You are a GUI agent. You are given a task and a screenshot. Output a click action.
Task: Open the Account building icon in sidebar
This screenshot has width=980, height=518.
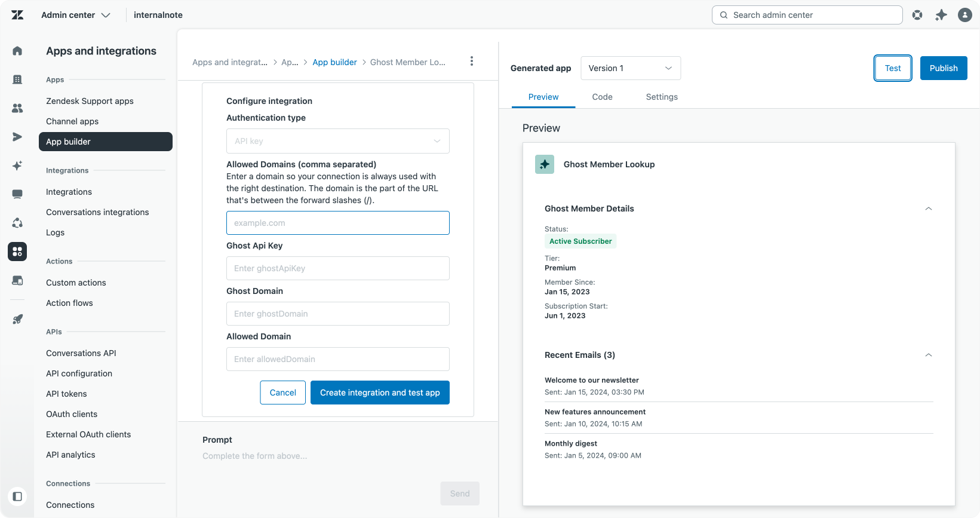click(17, 79)
